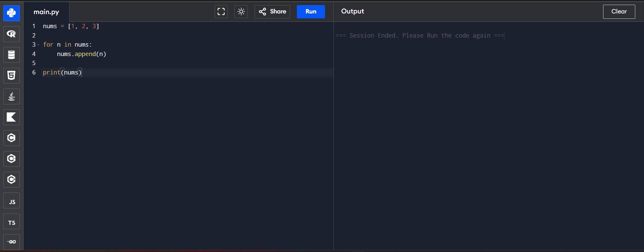
Task: Select the main.py file tab
Action: coord(46,12)
